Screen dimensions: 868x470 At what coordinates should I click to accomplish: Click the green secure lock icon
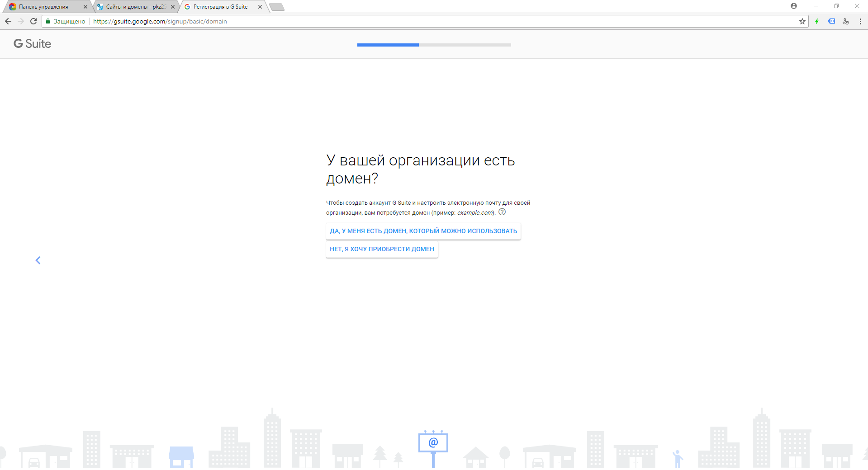coord(48,21)
